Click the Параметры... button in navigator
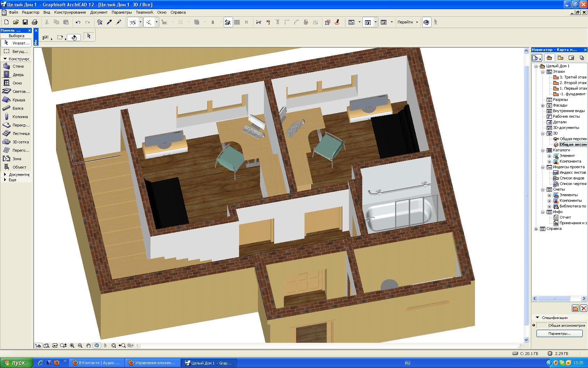Viewport: 588px width, 368px height. point(559,333)
